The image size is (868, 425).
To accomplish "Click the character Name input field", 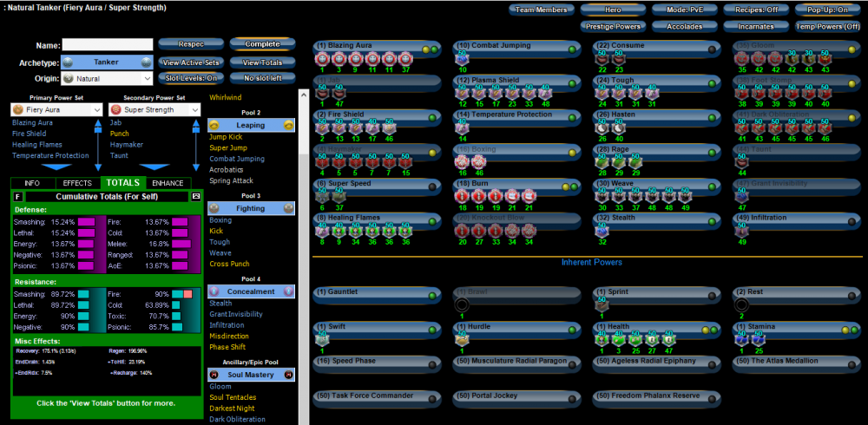I will pyautogui.click(x=108, y=45).
